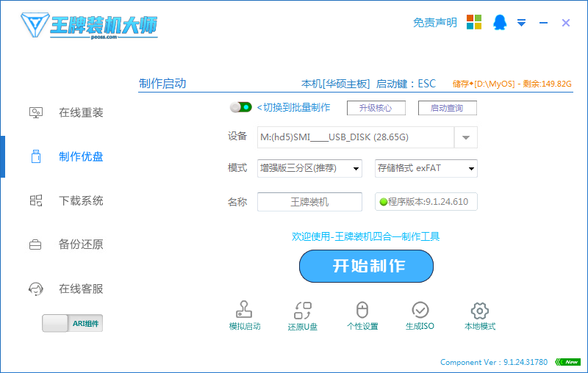Open the 存储格式 exFAT dropdown
Screen dimensions: 588x373
click(426, 169)
